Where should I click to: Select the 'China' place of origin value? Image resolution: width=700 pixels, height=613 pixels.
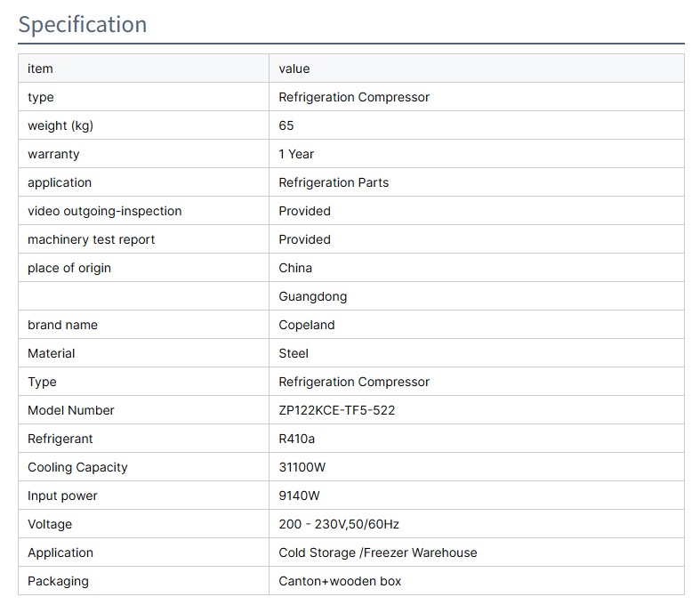[x=295, y=268]
